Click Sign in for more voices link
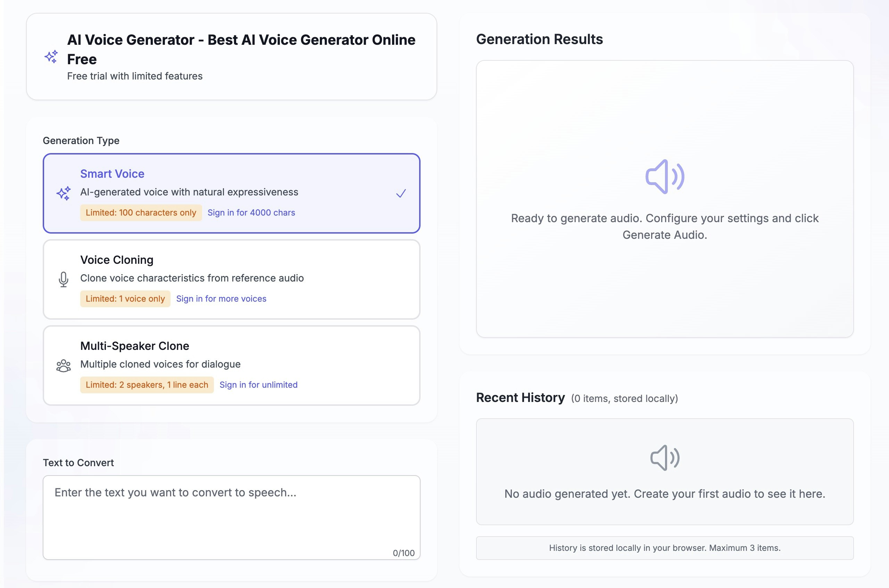Image resolution: width=889 pixels, height=588 pixels. coord(221,299)
